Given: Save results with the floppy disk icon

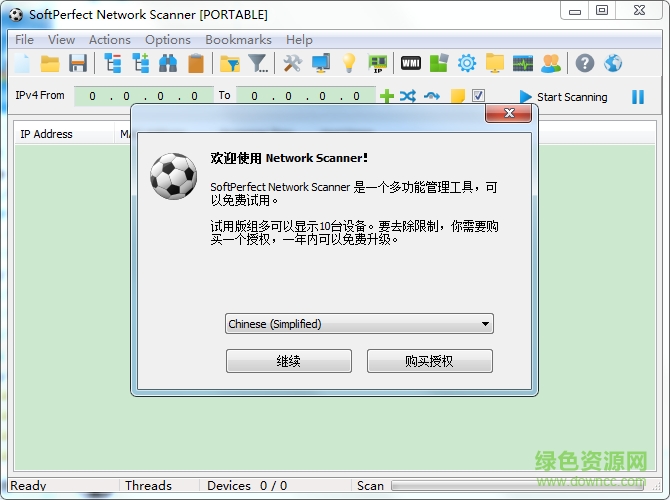Looking at the screenshot, I should point(78,63).
